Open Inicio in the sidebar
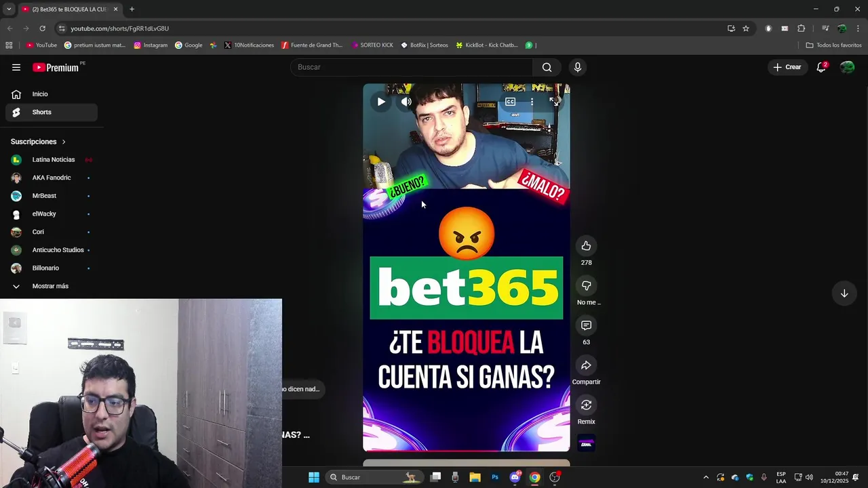The width and height of the screenshot is (868, 488). [x=52, y=94]
